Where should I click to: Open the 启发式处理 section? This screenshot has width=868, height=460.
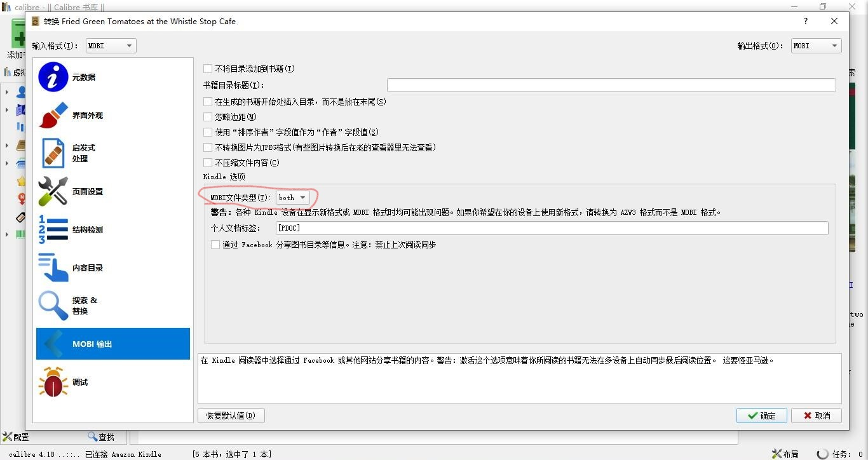pos(113,153)
